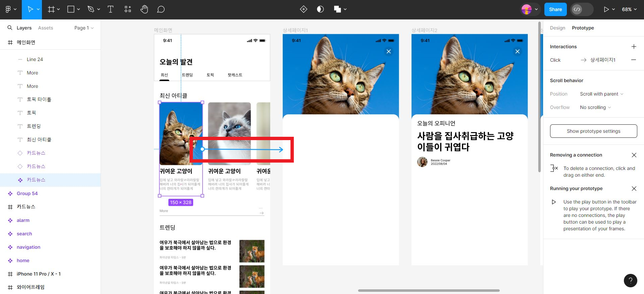This screenshot has height=294, width=644.
Task: Dismiss the Running your prototype tip
Action: click(634, 188)
